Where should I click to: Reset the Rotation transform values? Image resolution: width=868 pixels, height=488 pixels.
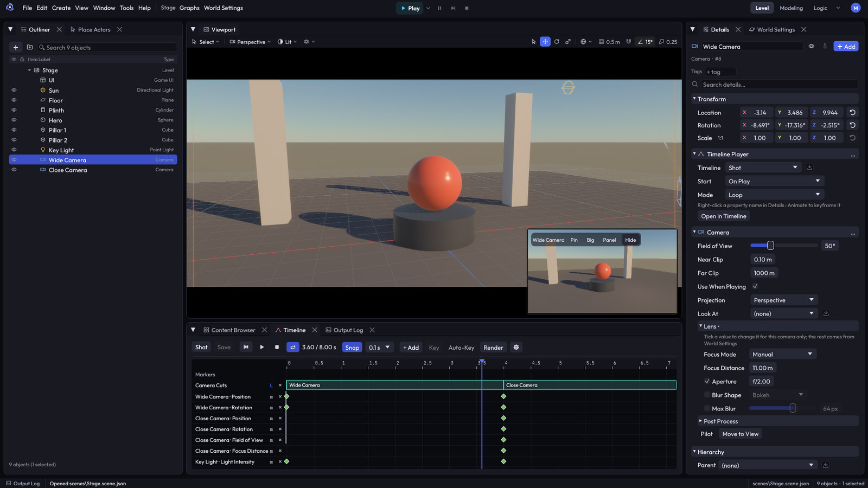click(852, 125)
